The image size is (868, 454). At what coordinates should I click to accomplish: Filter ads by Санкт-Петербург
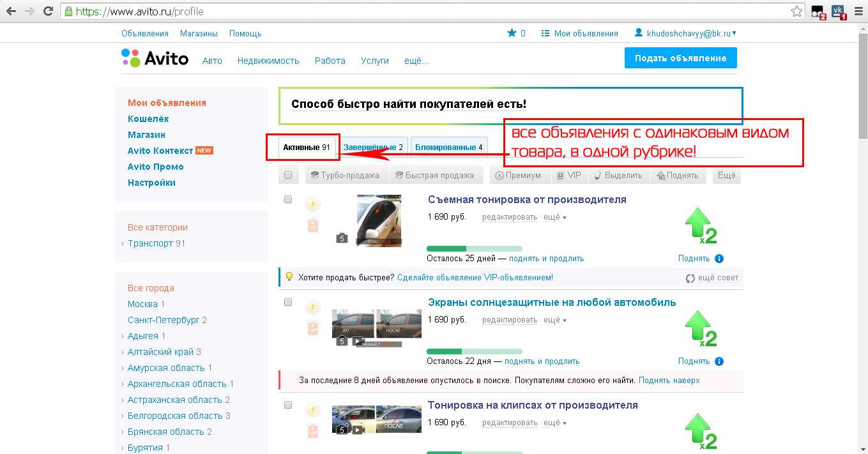(x=163, y=320)
